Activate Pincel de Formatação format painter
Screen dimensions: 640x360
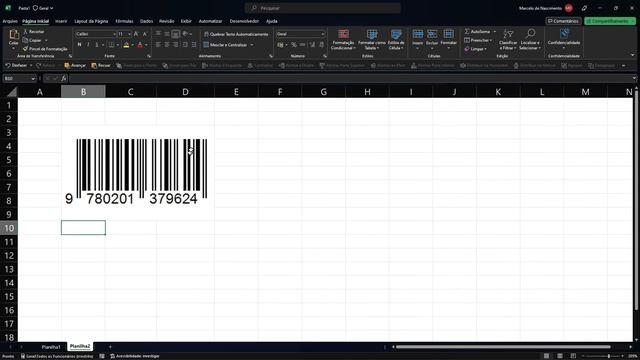click(x=45, y=49)
